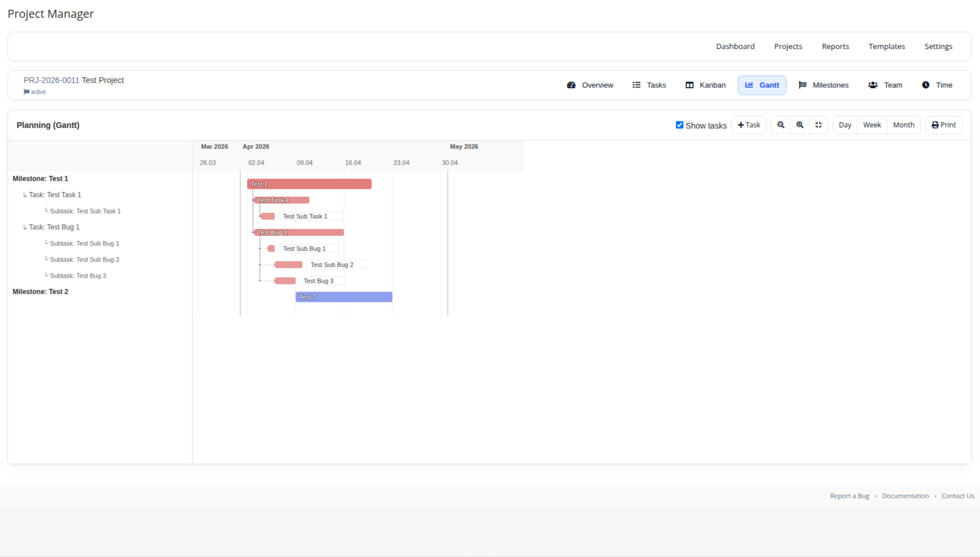Switch Gantt scale to Month
980x557 pixels.
pos(903,125)
